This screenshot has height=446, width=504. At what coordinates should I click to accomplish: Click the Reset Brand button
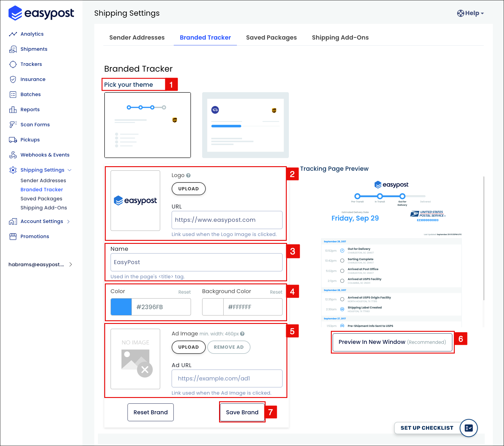[150, 412]
